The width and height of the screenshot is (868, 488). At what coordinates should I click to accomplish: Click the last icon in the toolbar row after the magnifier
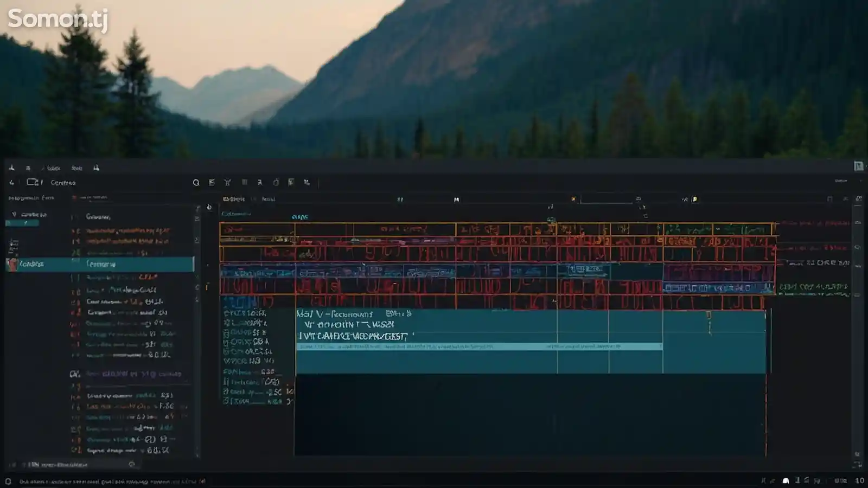pyautogui.click(x=307, y=183)
